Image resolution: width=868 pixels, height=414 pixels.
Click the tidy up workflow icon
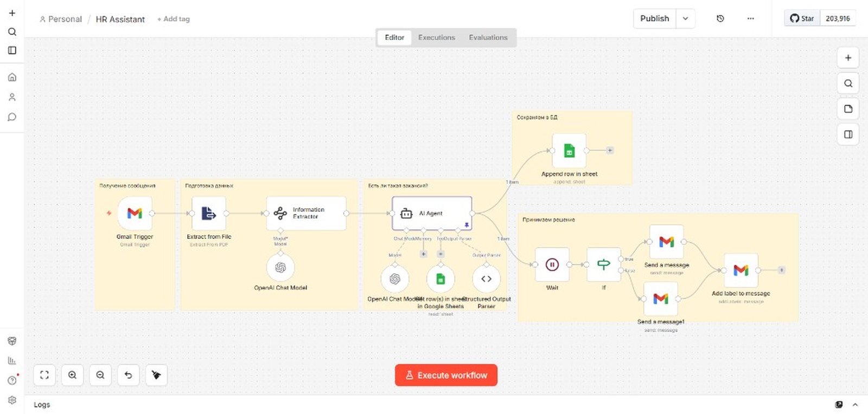coord(156,375)
